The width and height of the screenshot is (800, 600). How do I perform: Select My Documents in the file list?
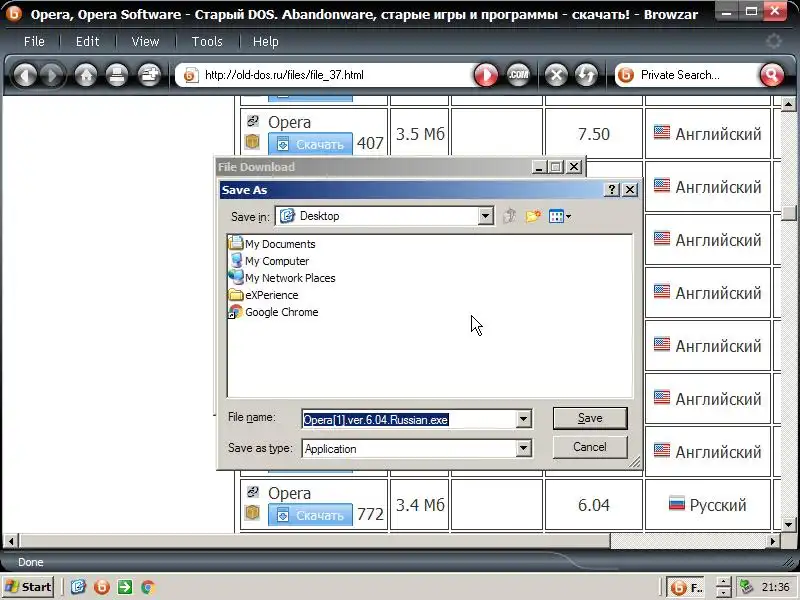click(272, 244)
